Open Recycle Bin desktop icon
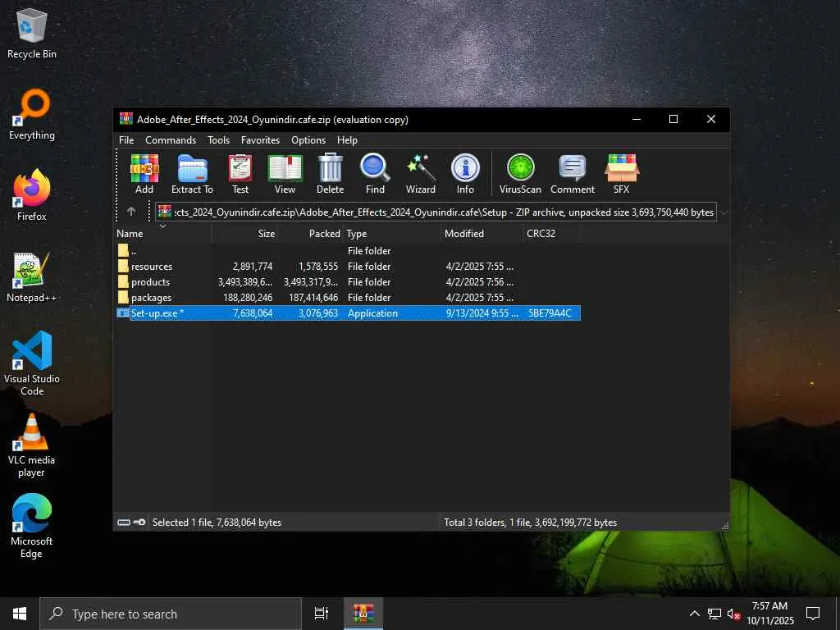840x630 pixels. pos(32,33)
